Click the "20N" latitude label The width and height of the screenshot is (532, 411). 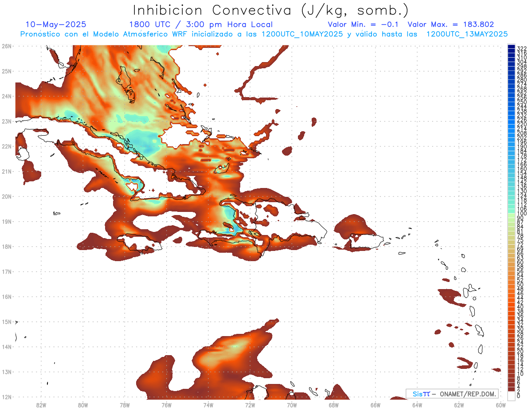tap(7, 196)
